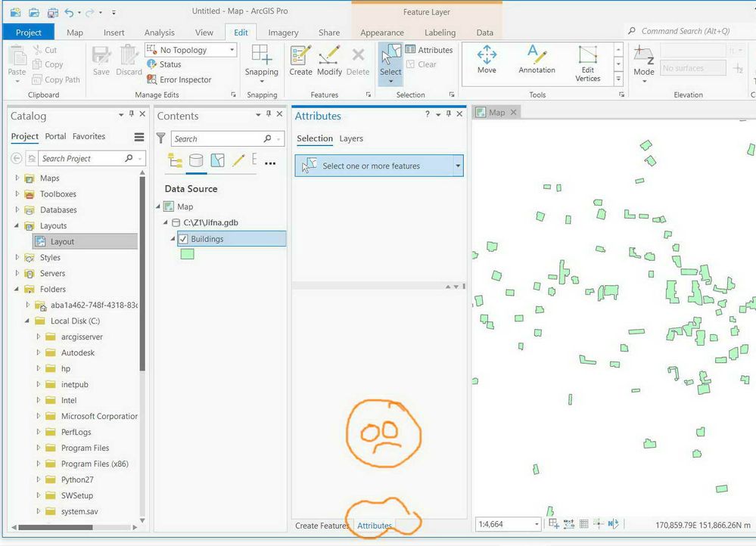756x546 pixels.
Task: Switch to the Labeling ribbon tab
Action: pyautogui.click(x=440, y=33)
